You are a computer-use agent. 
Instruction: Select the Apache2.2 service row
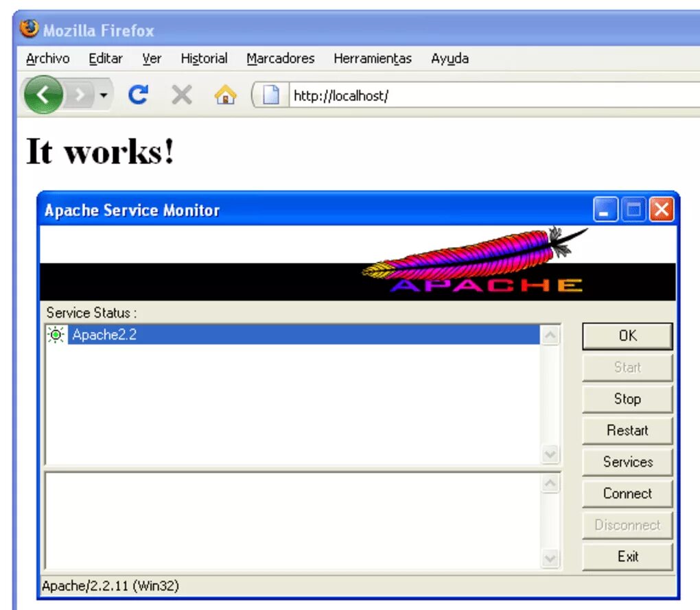pyautogui.click(x=303, y=335)
